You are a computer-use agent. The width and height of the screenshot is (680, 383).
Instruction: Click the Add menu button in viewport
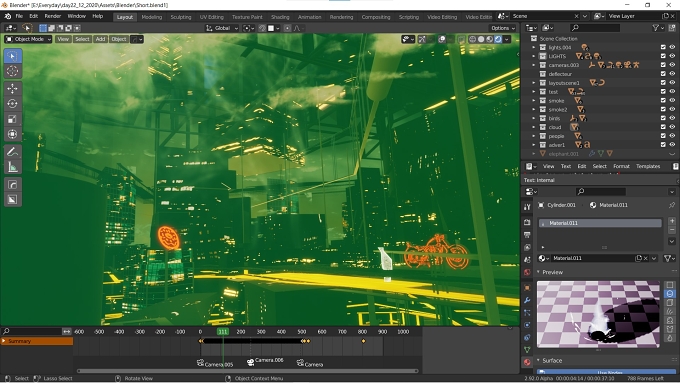pos(100,39)
